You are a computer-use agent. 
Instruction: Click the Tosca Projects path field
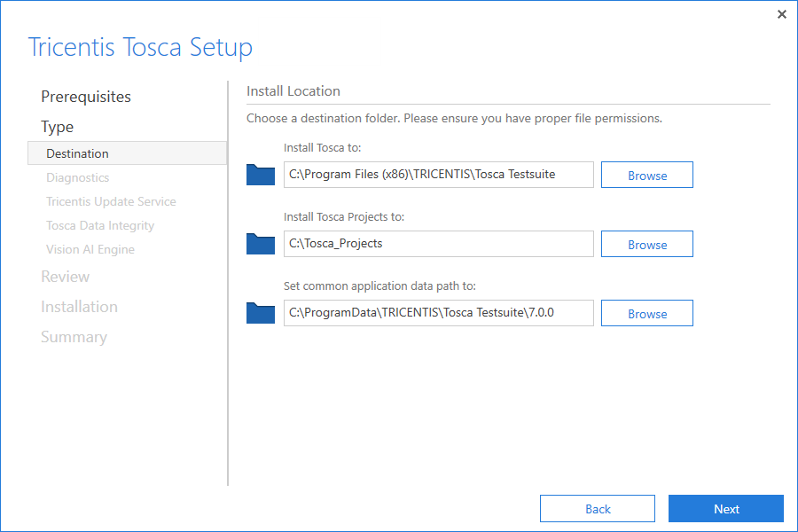(438, 244)
